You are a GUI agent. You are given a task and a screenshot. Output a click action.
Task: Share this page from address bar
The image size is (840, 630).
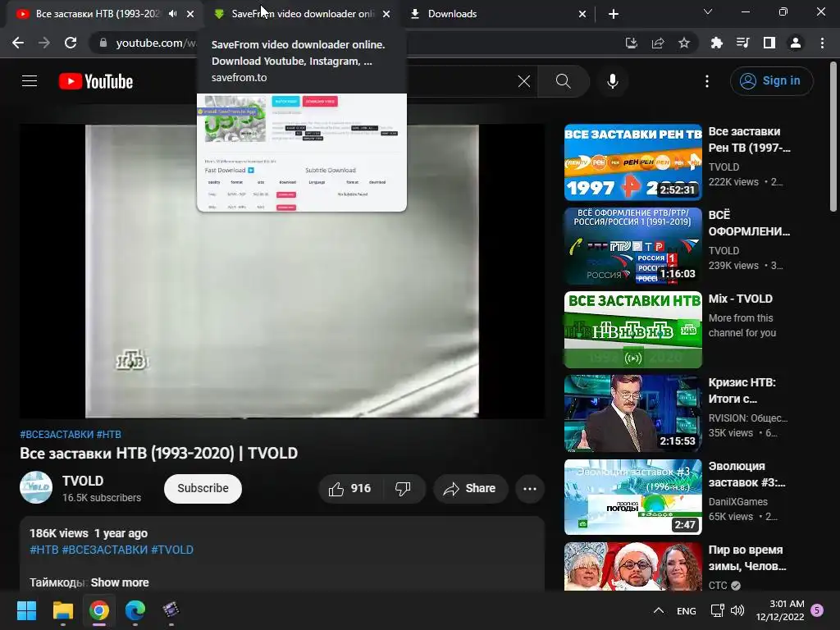tap(658, 43)
